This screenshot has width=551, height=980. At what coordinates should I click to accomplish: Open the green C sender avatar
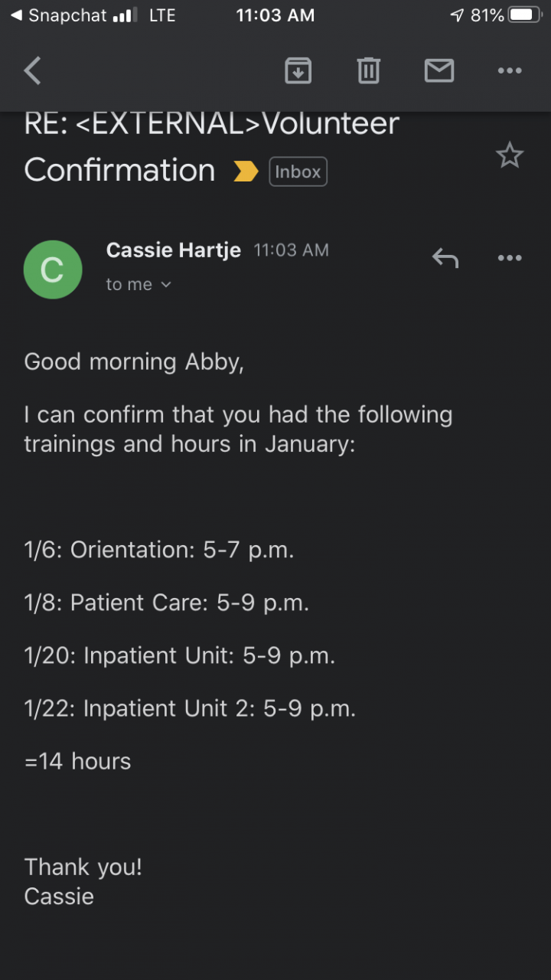(x=53, y=269)
